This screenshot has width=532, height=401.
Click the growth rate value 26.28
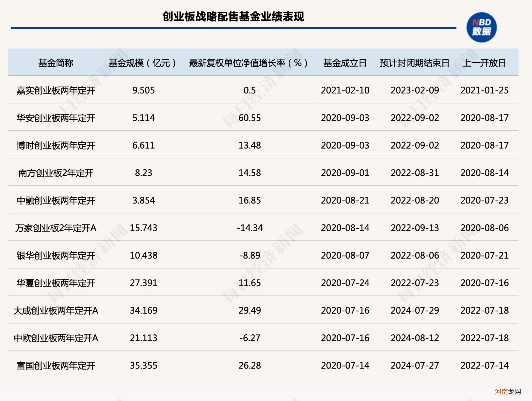coord(250,365)
